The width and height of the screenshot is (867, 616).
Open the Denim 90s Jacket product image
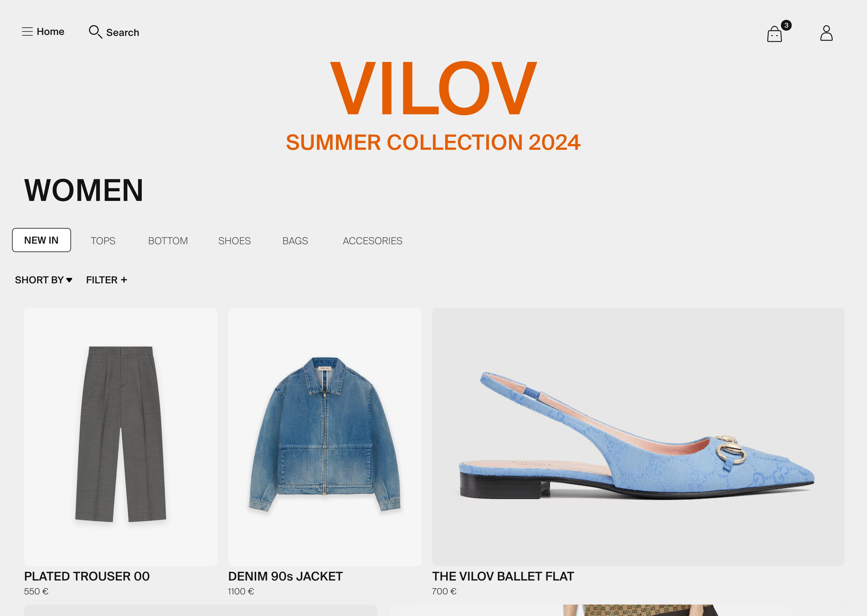point(325,437)
